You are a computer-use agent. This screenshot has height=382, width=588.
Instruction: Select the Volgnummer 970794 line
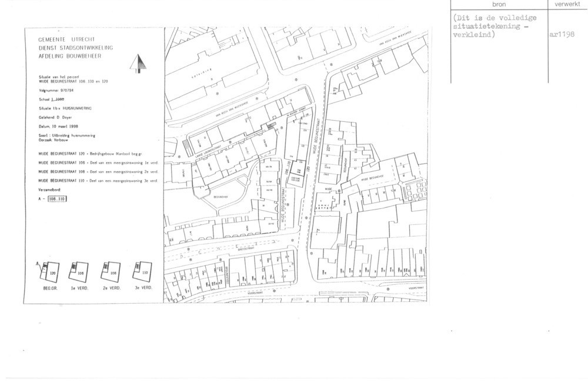pyautogui.click(x=59, y=91)
